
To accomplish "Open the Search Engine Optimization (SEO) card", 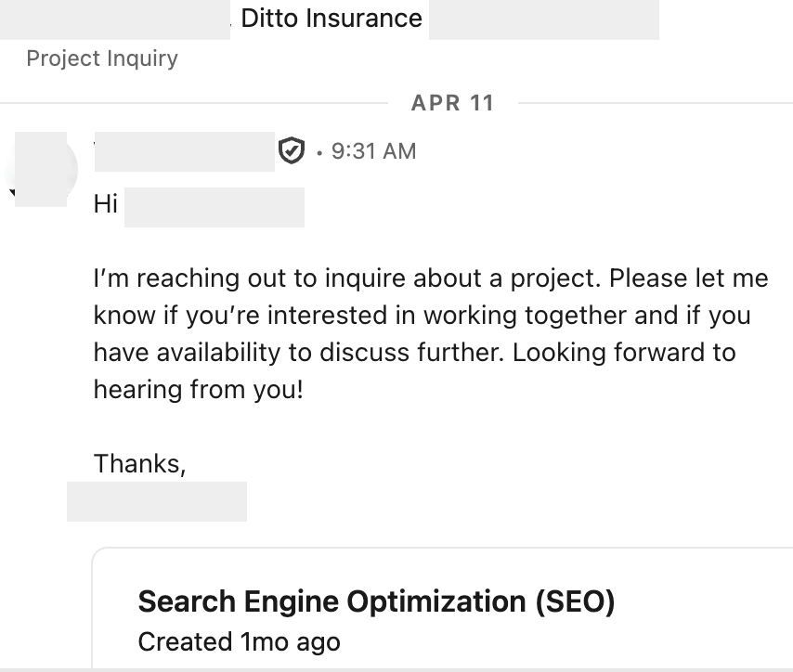I will pos(442,609).
